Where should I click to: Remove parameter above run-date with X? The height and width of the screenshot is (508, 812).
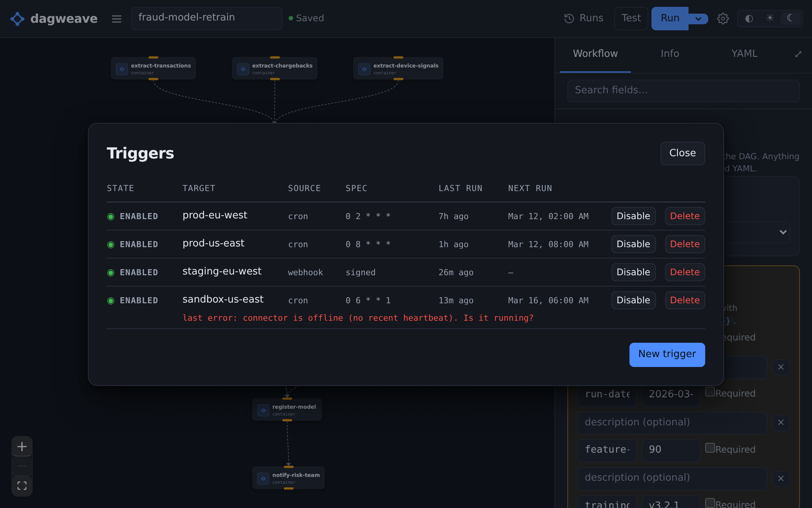pos(781,367)
